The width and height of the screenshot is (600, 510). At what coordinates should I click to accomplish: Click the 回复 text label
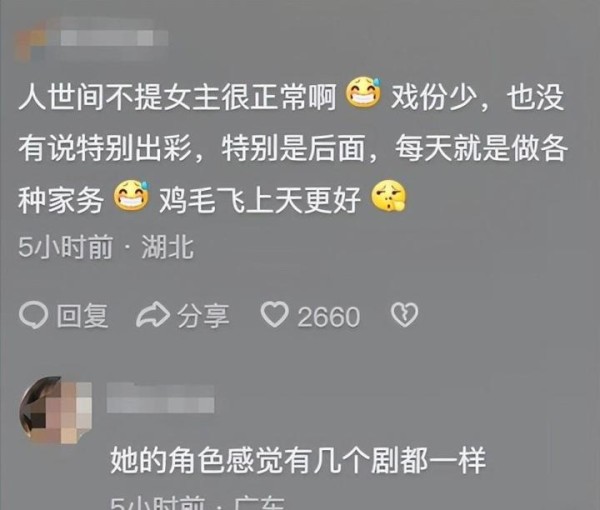83,315
